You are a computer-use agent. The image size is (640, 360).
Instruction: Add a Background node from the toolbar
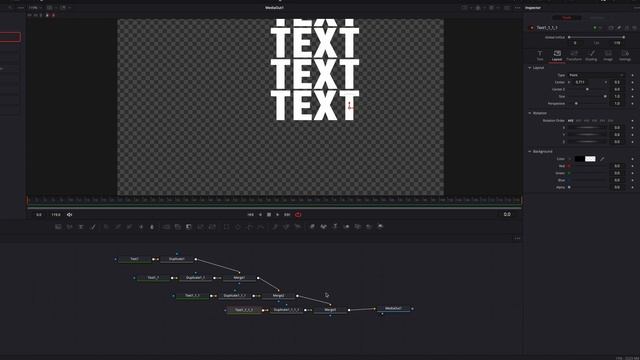[58, 227]
